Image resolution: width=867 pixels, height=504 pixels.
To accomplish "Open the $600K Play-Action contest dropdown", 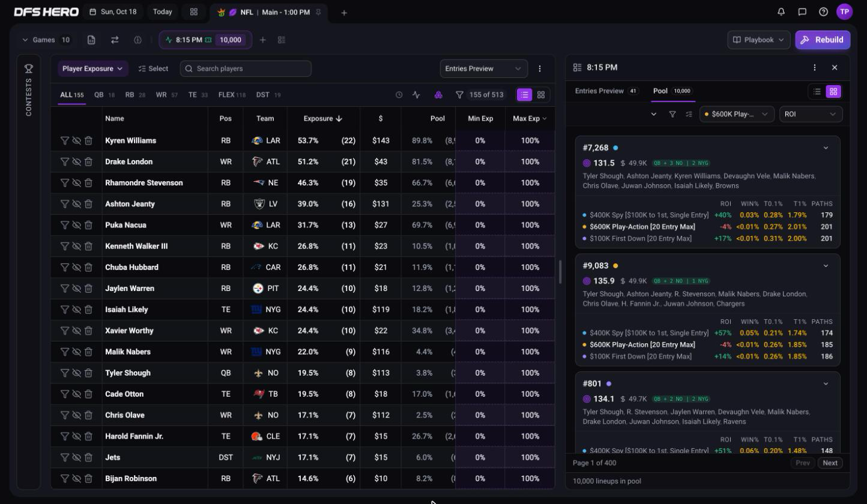I will [x=737, y=114].
